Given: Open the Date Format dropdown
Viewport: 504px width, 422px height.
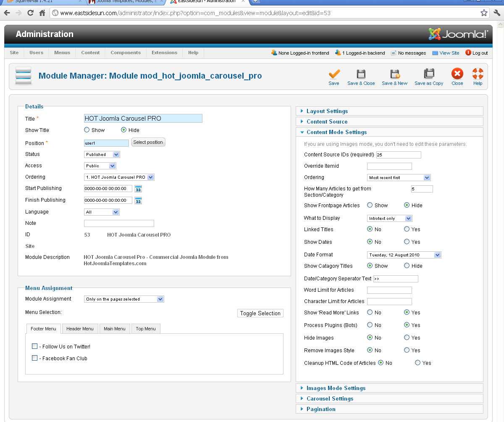Looking at the screenshot, I should coord(404,255).
